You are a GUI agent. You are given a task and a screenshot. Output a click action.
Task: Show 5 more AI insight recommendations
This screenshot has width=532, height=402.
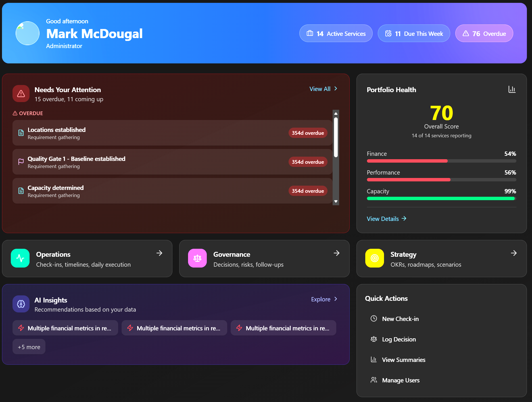click(29, 347)
